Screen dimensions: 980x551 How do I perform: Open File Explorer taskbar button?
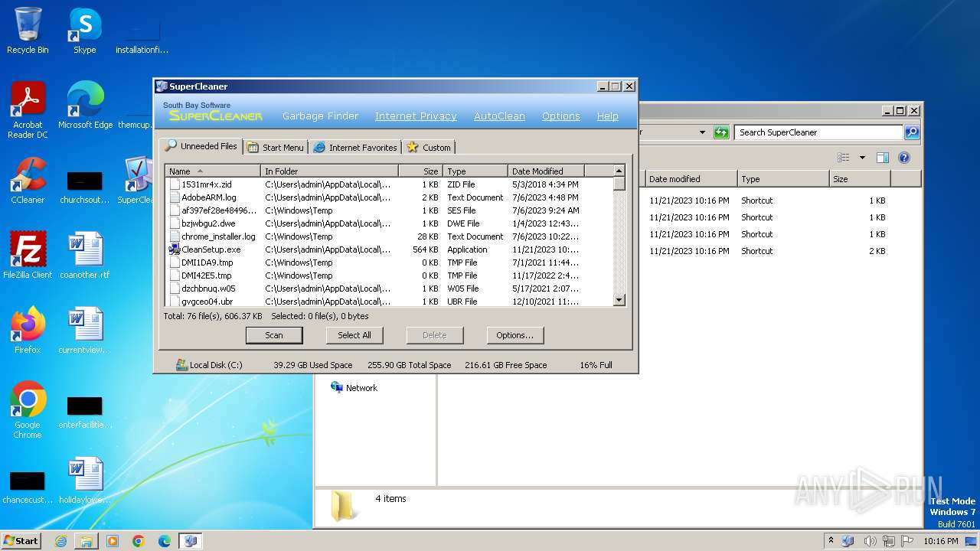point(87,541)
